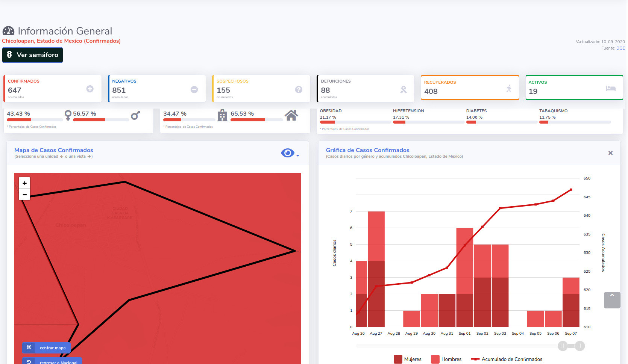
Task: Click the Negativos value 851
Action: click(x=119, y=90)
